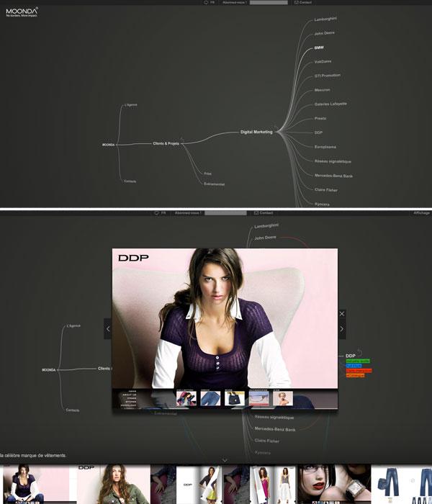The height and width of the screenshot is (504, 432).
Task: Close the DDP project viewer with the X
Action: pos(342,314)
